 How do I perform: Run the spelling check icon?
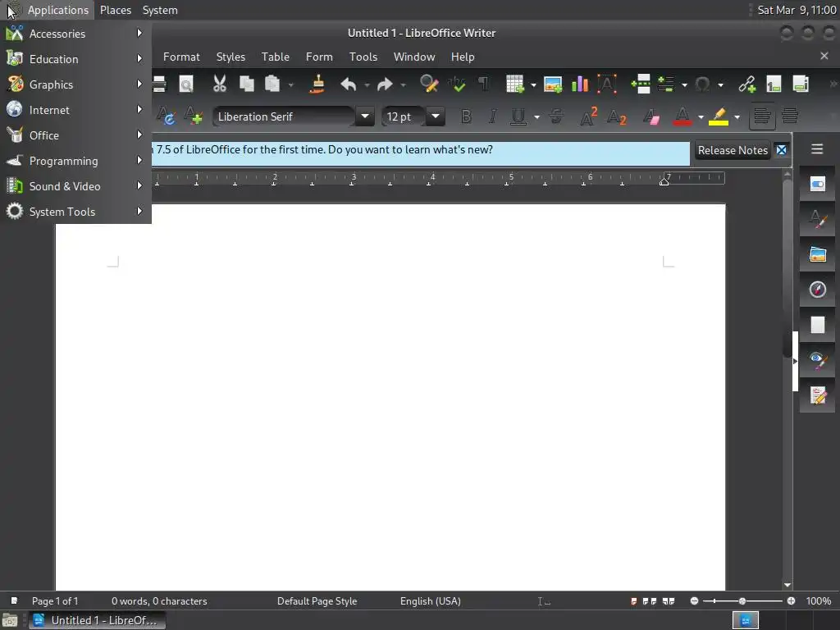point(457,84)
